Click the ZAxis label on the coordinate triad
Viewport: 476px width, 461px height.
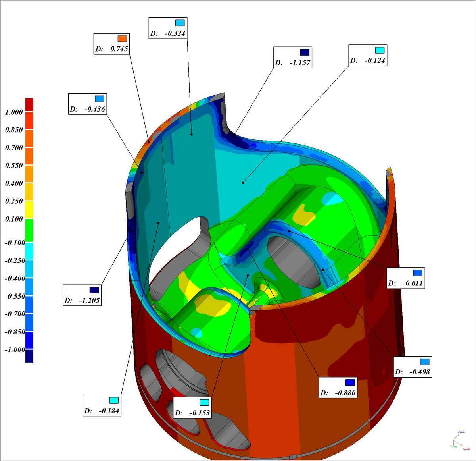[x=461, y=432]
